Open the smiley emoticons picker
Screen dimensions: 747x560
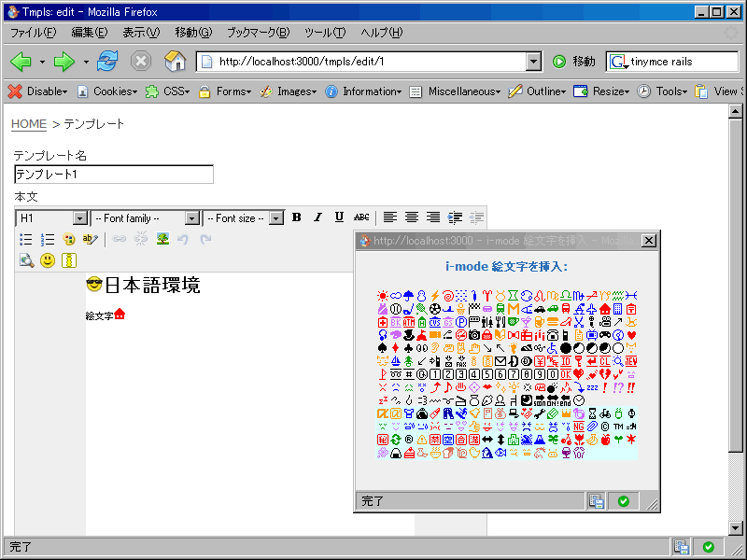(x=48, y=260)
